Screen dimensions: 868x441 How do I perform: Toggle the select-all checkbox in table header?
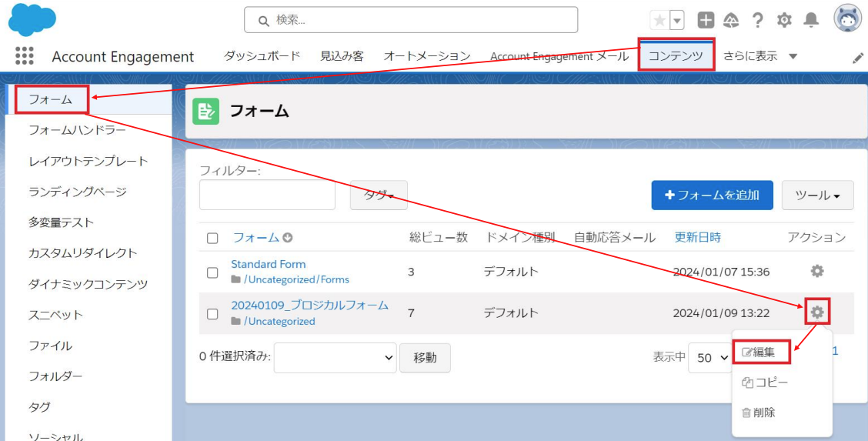(212, 238)
